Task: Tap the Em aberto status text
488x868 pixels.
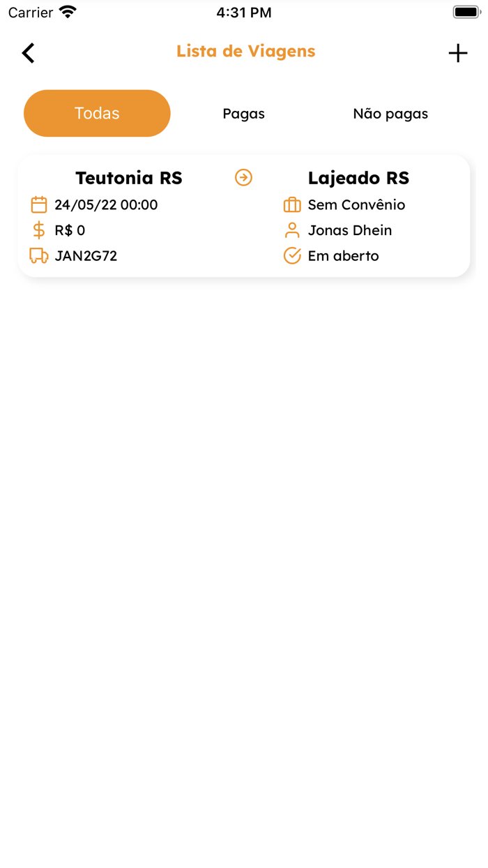Action: [344, 256]
